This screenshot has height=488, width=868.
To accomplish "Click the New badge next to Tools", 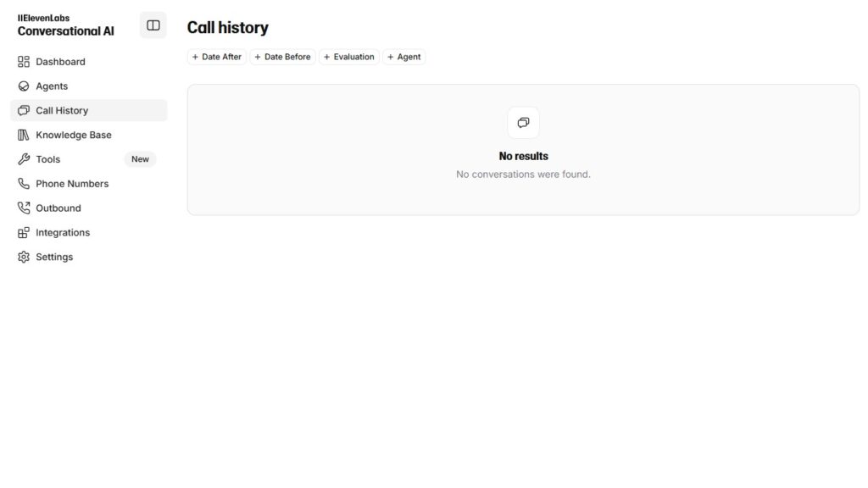I will (140, 159).
